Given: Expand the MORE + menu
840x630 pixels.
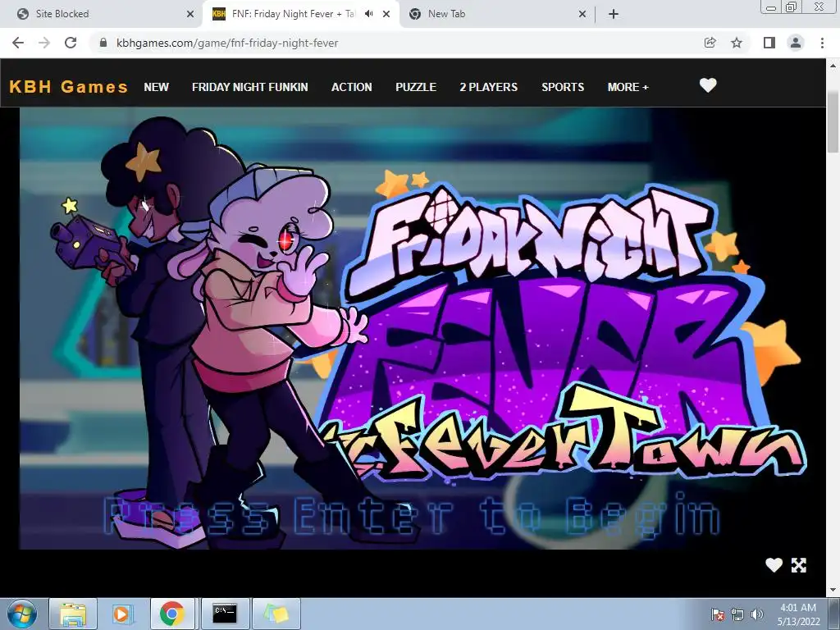Looking at the screenshot, I should 628,87.
